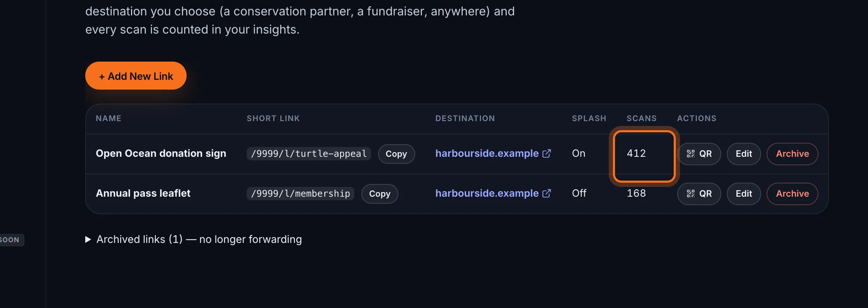Archive the Open Ocean donation sign link
868x308 pixels.
point(792,154)
